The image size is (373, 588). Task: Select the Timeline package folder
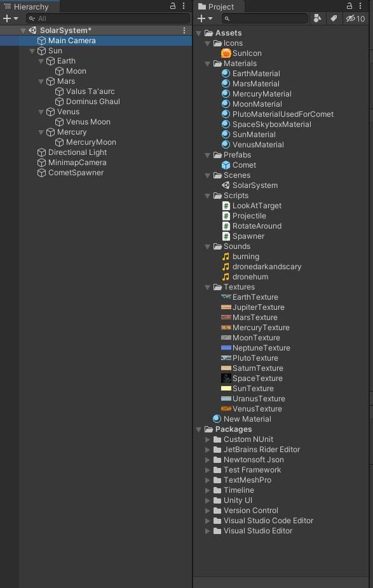pyautogui.click(x=234, y=490)
